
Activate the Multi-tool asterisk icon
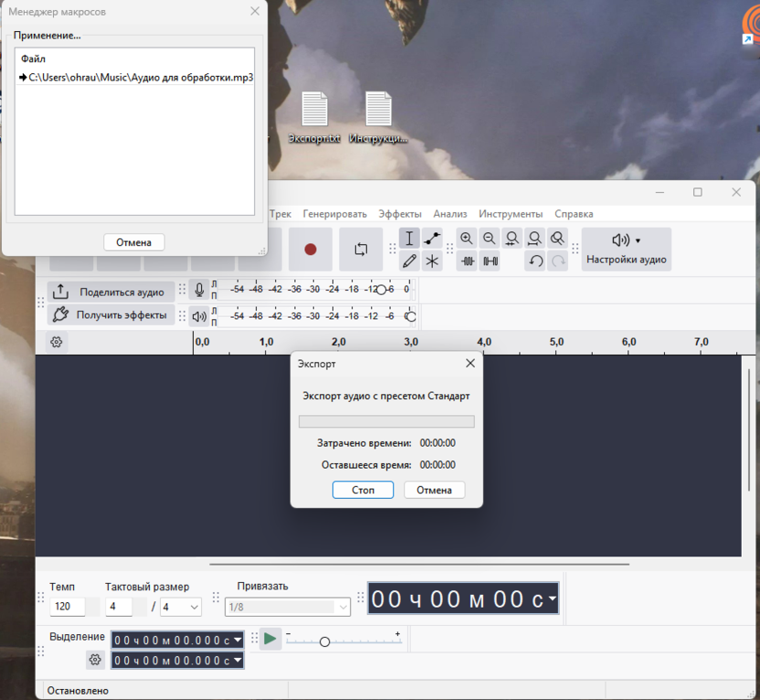tap(432, 261)
